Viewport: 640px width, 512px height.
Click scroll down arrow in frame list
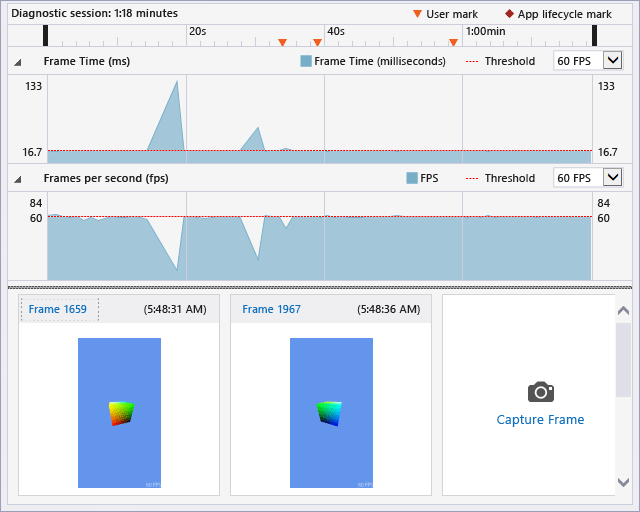[x=623, y=482]
